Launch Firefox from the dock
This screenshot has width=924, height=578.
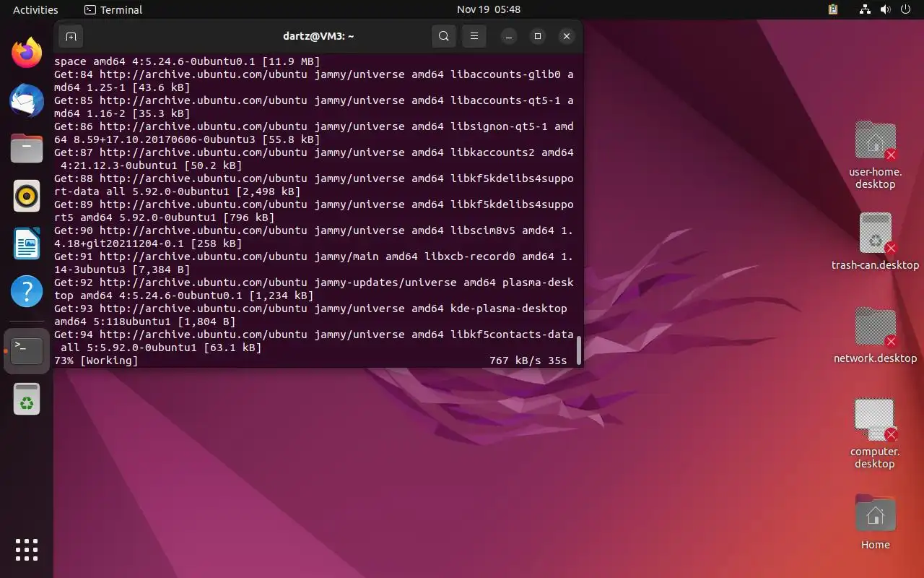point(27,53)
